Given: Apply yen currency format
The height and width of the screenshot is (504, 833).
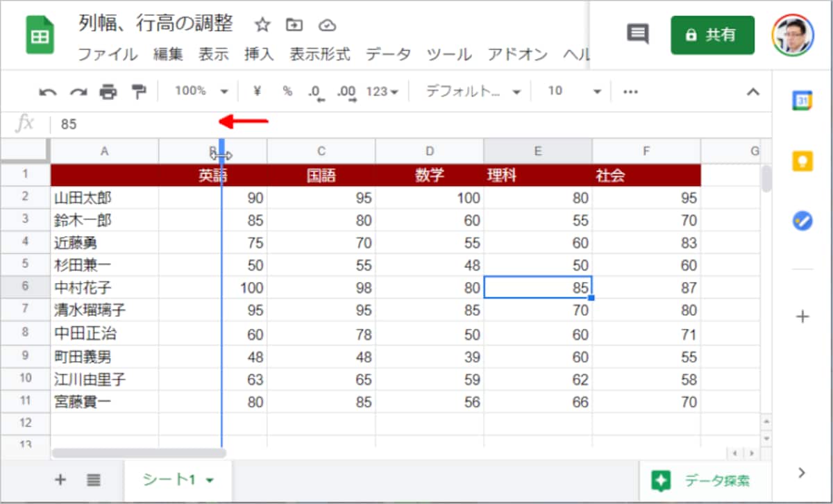Looking at the screenshot, I should point(257,91).
